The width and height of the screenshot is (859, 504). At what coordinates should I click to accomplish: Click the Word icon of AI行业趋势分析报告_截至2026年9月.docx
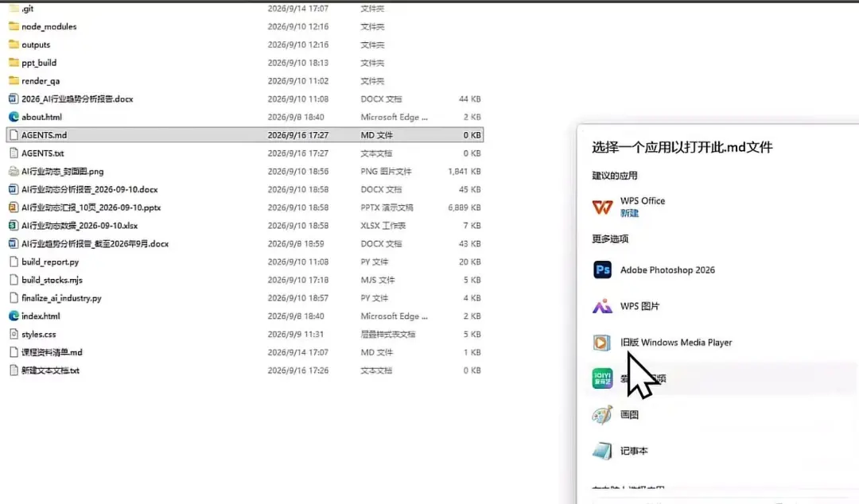click(x=14, y=243)
